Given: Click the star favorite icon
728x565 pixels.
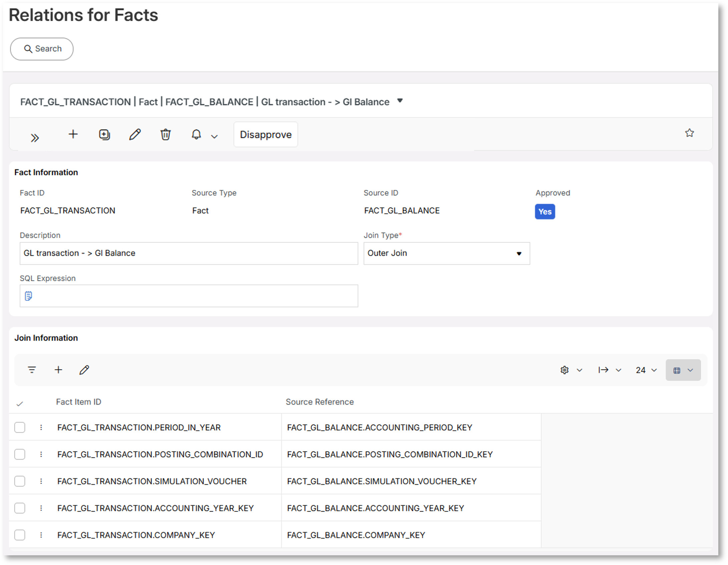Looking at the screenshot, I should tap(689, 133).
